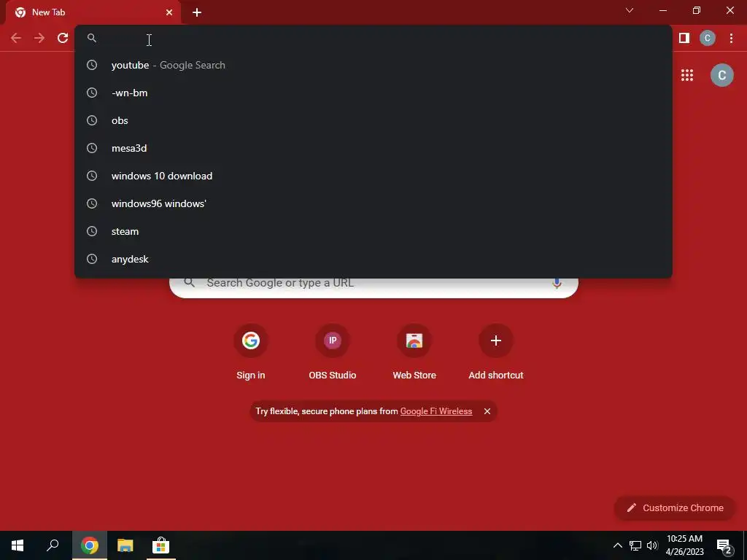Choose the windows96 windows' suggestion

tap(373, 203)
